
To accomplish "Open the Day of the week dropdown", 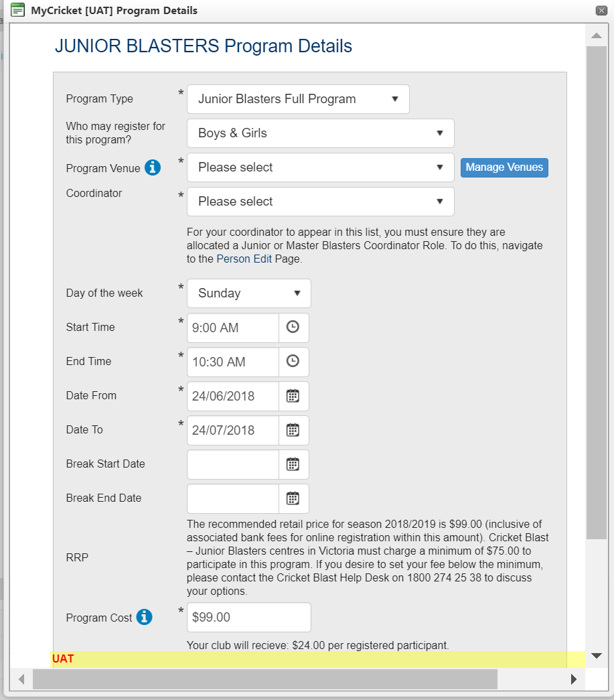I will [249, 293].
